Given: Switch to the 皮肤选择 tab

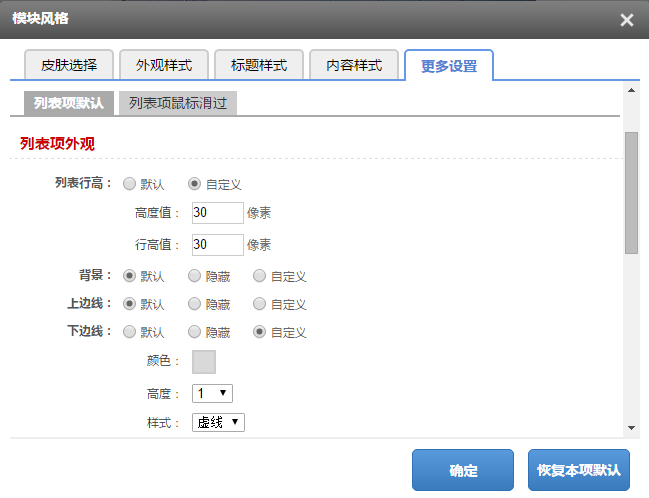Looking at the screenshot, I should tap(69, 66).
